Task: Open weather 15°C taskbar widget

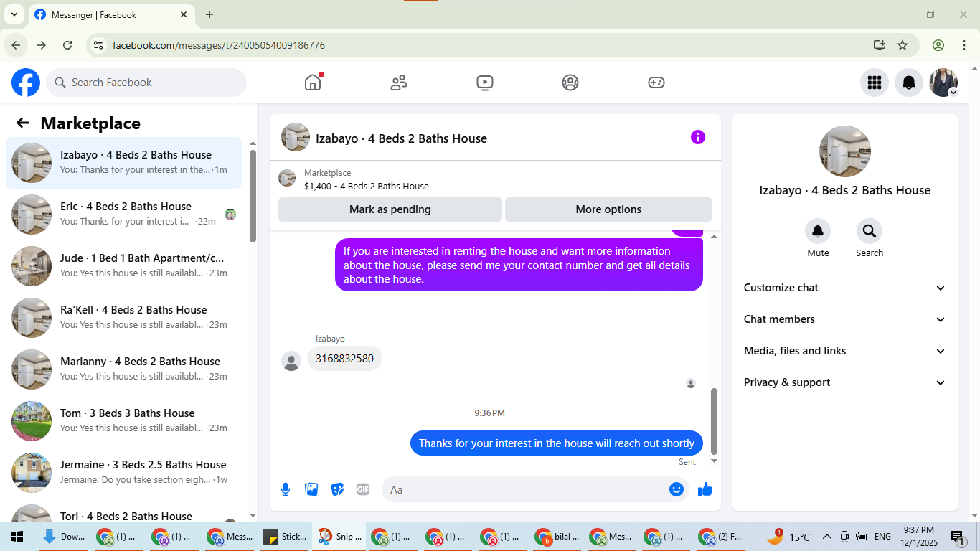Action: pyautogui.click(x=788, y=537)
